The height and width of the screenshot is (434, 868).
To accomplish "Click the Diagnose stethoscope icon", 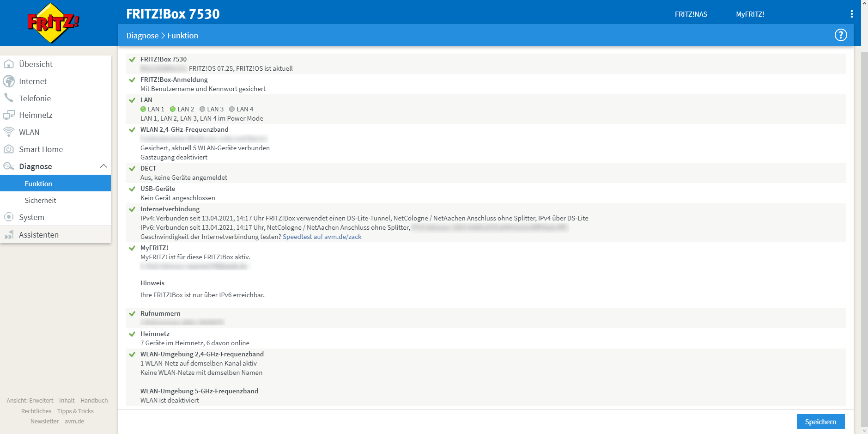I will tap(9, 166).
